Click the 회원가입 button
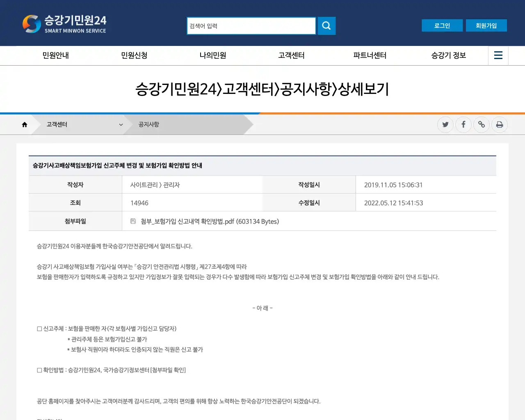 coord(486,25)
